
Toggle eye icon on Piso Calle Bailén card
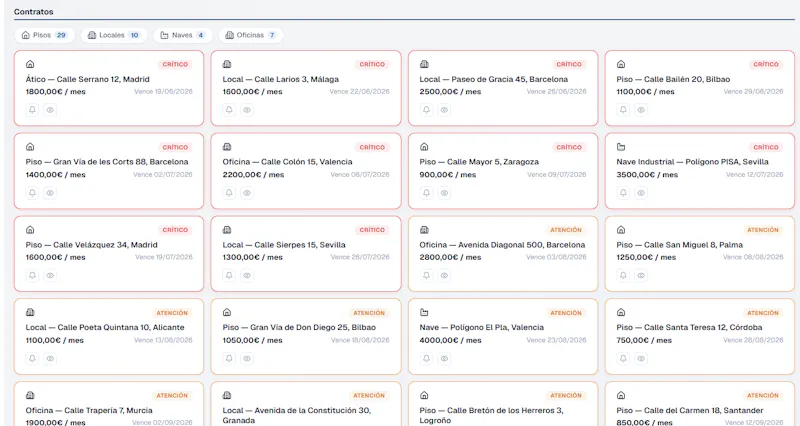click(641, 110)
